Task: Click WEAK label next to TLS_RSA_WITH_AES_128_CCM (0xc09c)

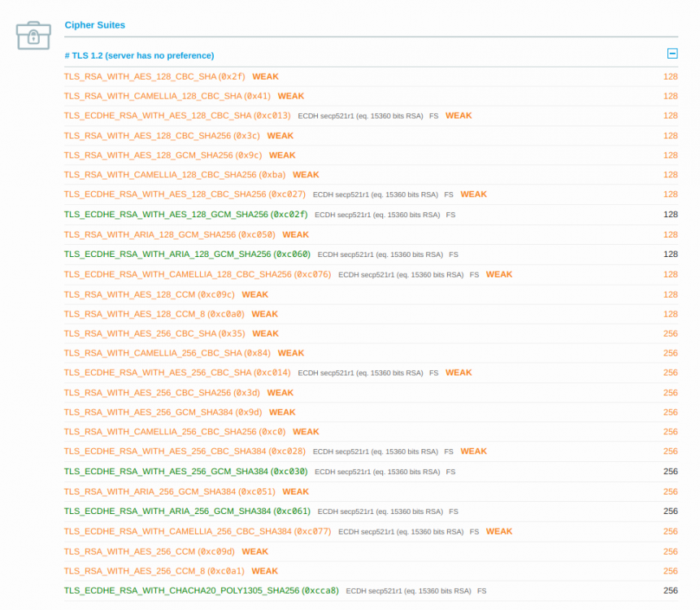Action: [x=254, y=294]
